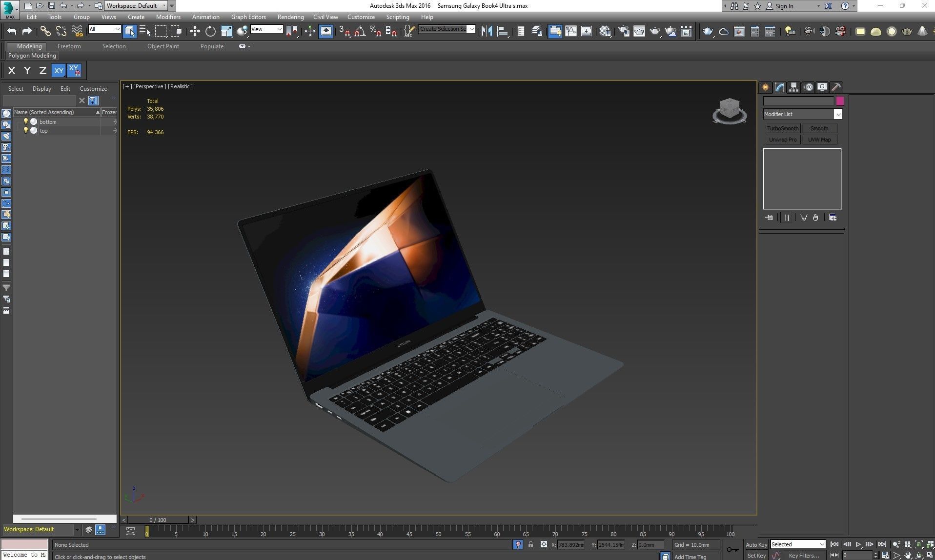Open the Motion command panel tab

809,87
